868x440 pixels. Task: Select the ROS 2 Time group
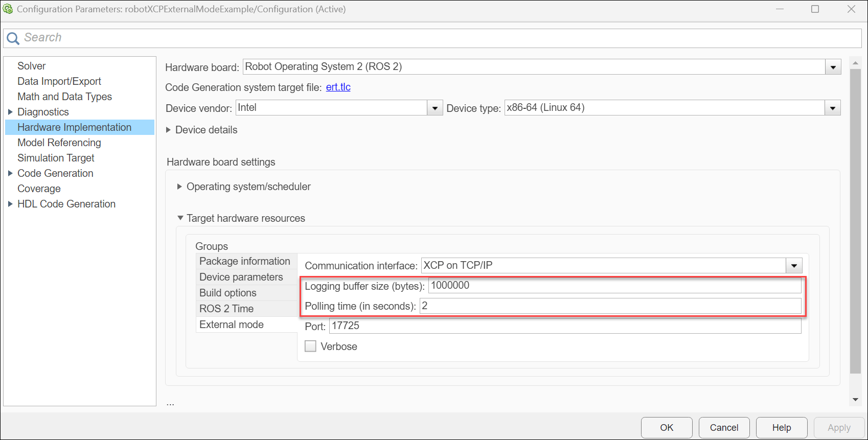[226, 309]
